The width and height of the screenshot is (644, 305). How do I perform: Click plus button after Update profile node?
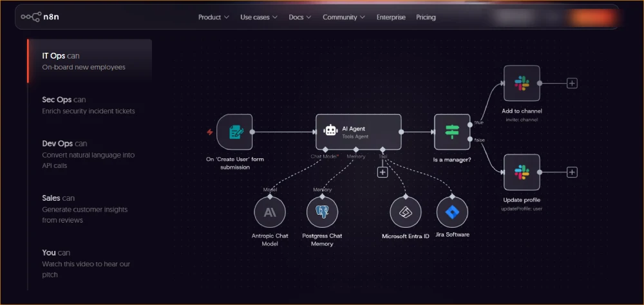point(572,172)
